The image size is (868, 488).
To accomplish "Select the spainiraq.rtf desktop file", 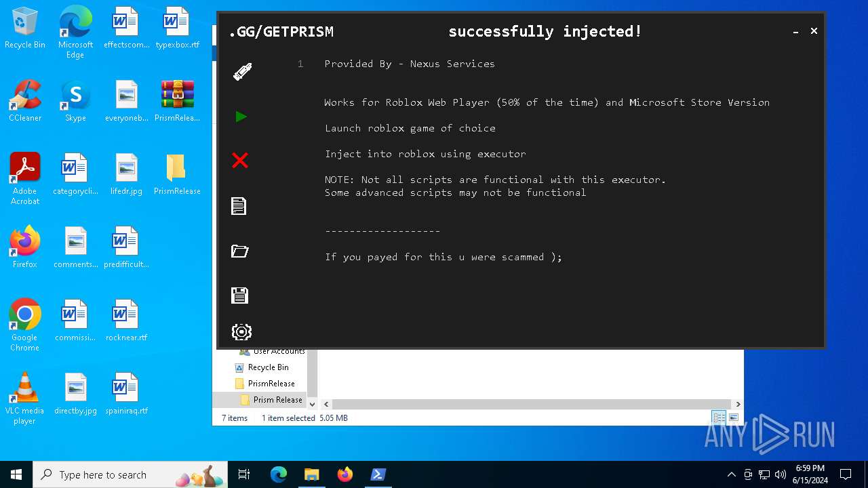I will (126, 394).
